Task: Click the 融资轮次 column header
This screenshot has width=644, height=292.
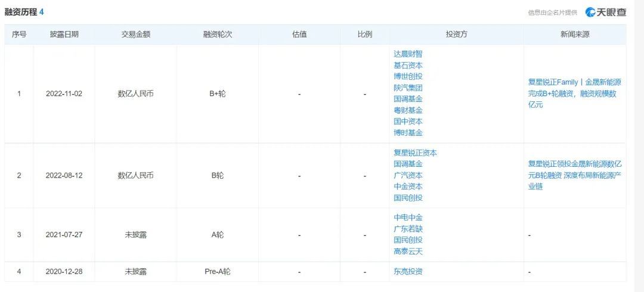Action: click(x=218, y=35)
